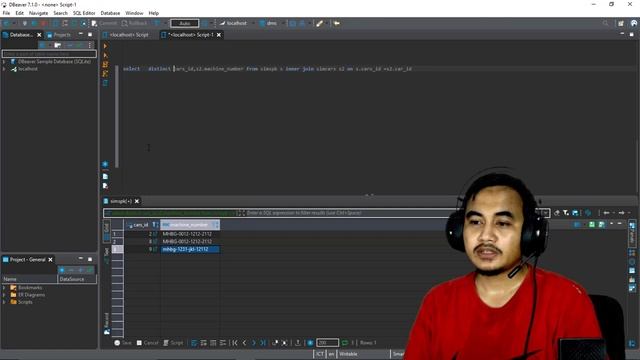Go to the first result row
Image resolution: width=640 pixels, height=360 pixels.
coord(235,343)
